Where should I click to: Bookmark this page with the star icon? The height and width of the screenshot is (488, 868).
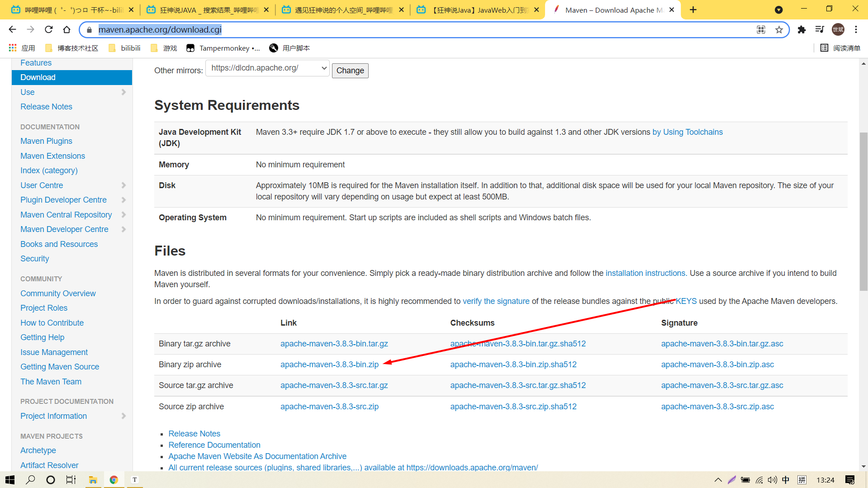coord(779,29)
